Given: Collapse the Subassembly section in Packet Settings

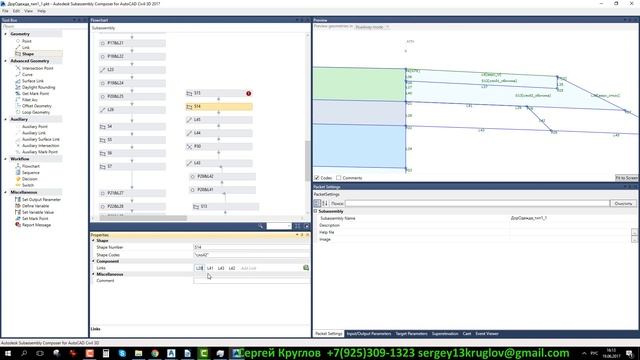Looking at the screenshot, I should pos(316,211).
